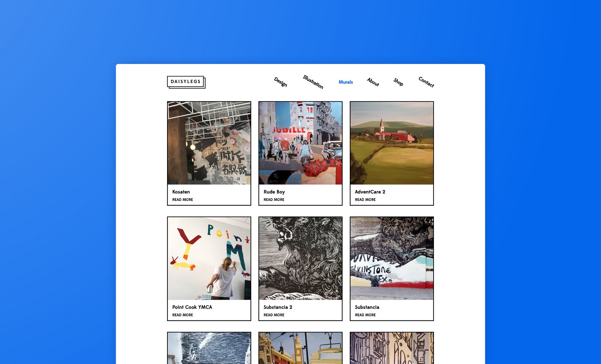The width and height of the screenshot is (601, 364).
Task: Click the AdventCare 2 title
Action: (370, 192)
